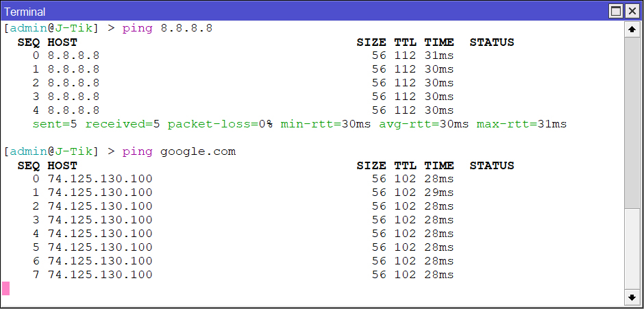
Task: Click the scrollbar up arrow
Action: 632,29
